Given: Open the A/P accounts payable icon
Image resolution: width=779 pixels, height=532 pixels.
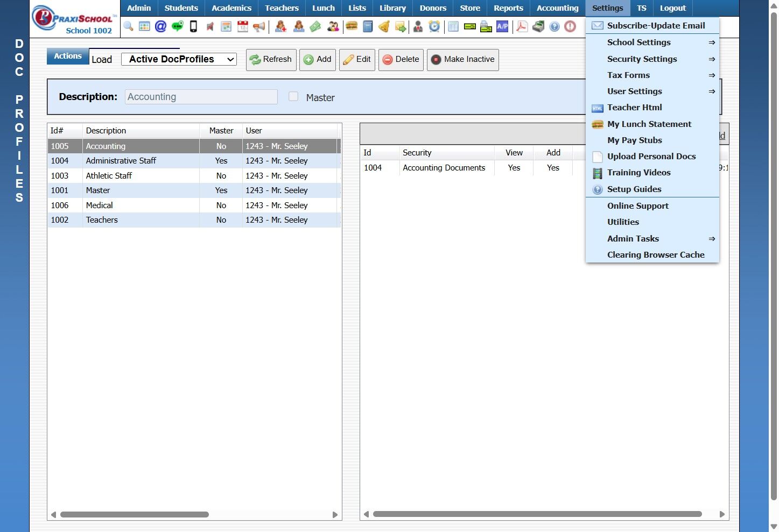Looking at the screenshot, I should pos(502,26).
